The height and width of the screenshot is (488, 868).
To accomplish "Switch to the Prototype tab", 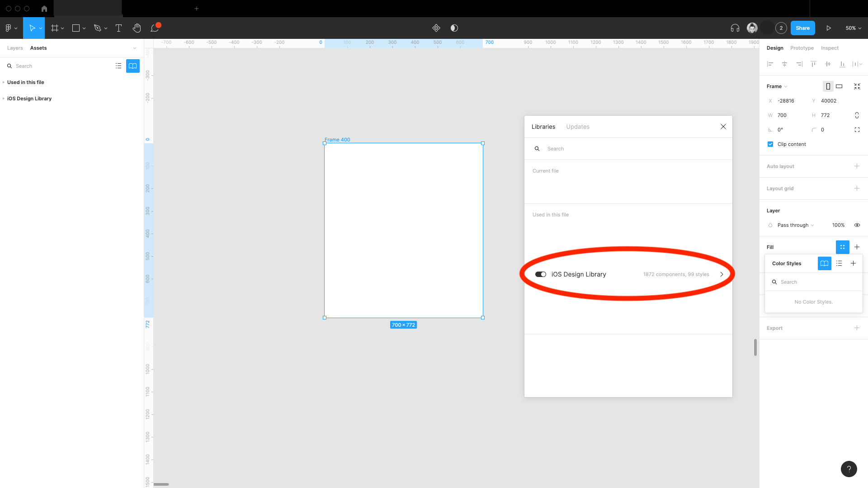I will [802, 47].
